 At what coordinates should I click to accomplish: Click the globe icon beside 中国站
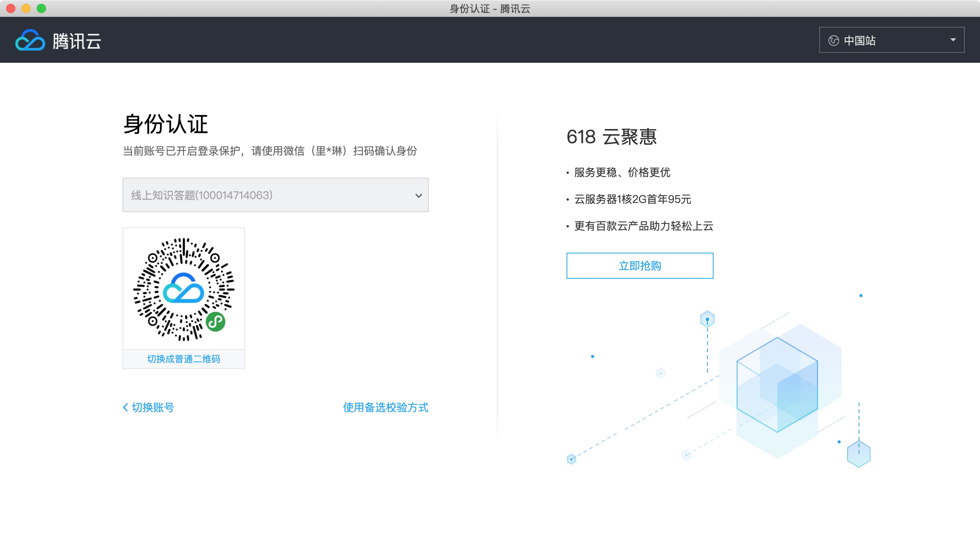[833, 41]
